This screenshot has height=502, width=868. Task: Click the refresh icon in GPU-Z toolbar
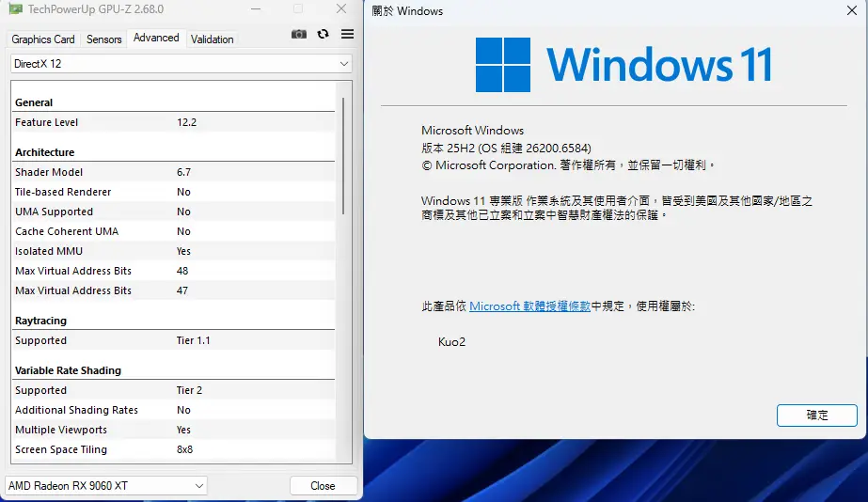point(323,34)
